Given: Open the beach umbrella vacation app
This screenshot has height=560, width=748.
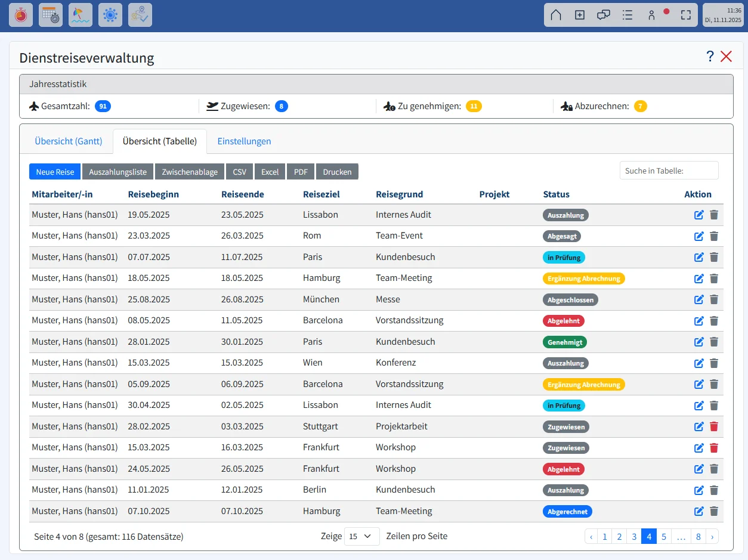Looking at the screenshot, I should tap(81, 15).
